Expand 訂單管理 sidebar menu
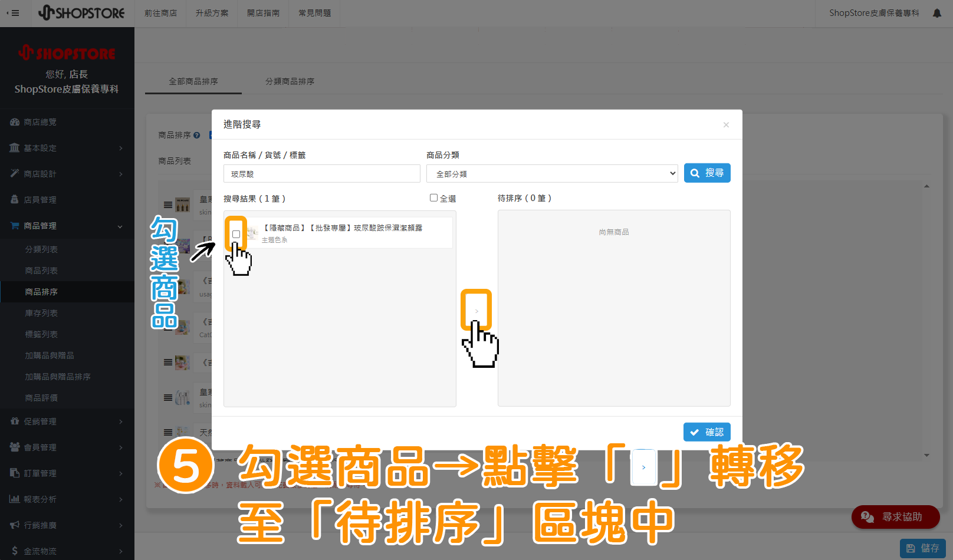 coord(120,473)
